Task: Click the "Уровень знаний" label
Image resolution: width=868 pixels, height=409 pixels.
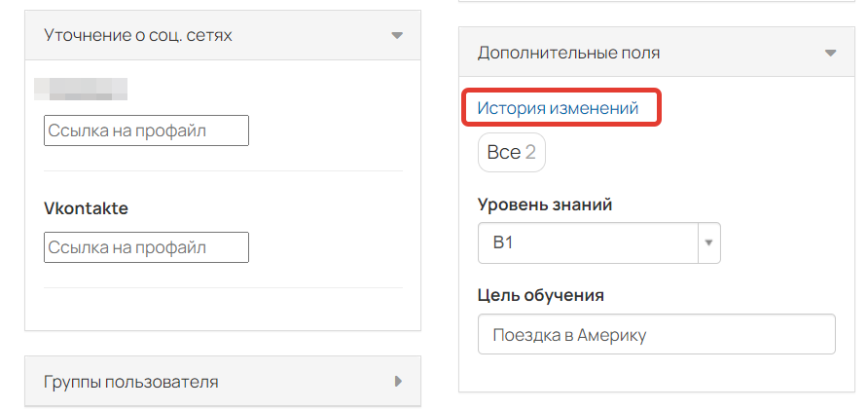Action: click(x=545, y=205)
